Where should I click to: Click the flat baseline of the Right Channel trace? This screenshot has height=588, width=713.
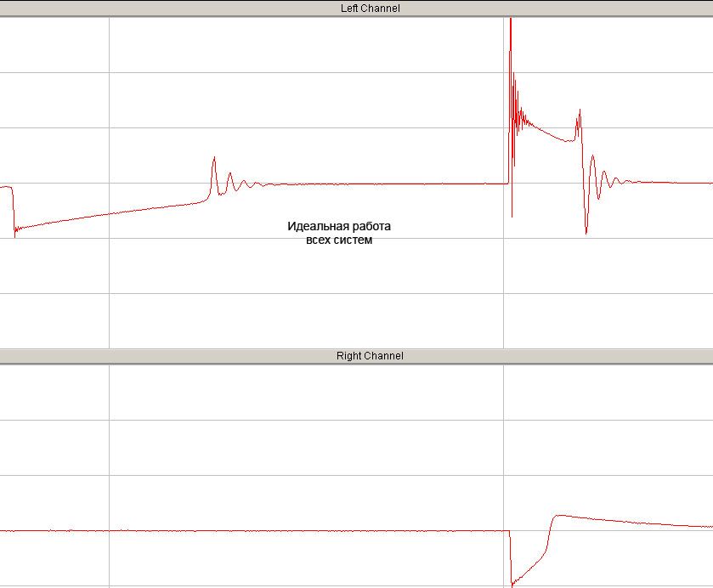(255, 531)
